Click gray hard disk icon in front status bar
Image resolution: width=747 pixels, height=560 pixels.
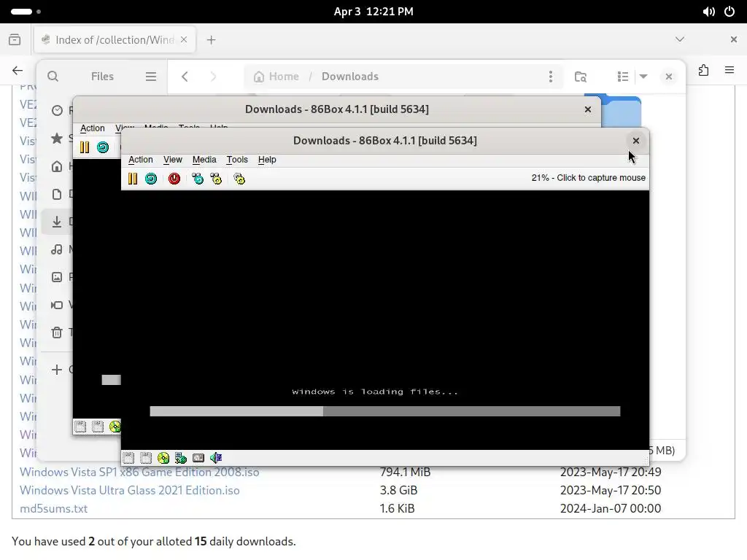pyautogui.click(x=198, y=458)
